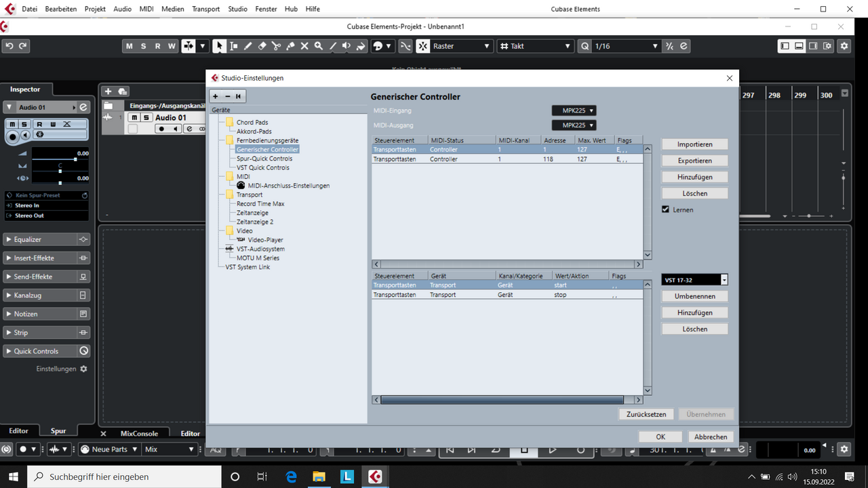Open Einstellungen gear in Inspector
The height and width of the screenshot is (488, 868).
coord(83,369)
